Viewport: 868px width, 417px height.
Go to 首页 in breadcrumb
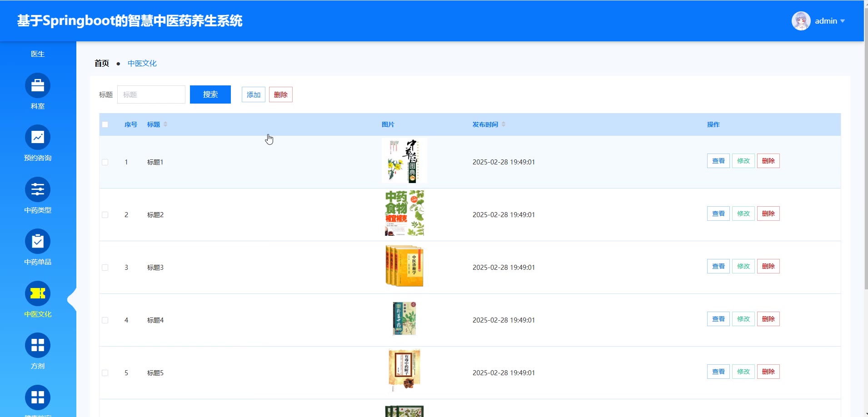102,63
